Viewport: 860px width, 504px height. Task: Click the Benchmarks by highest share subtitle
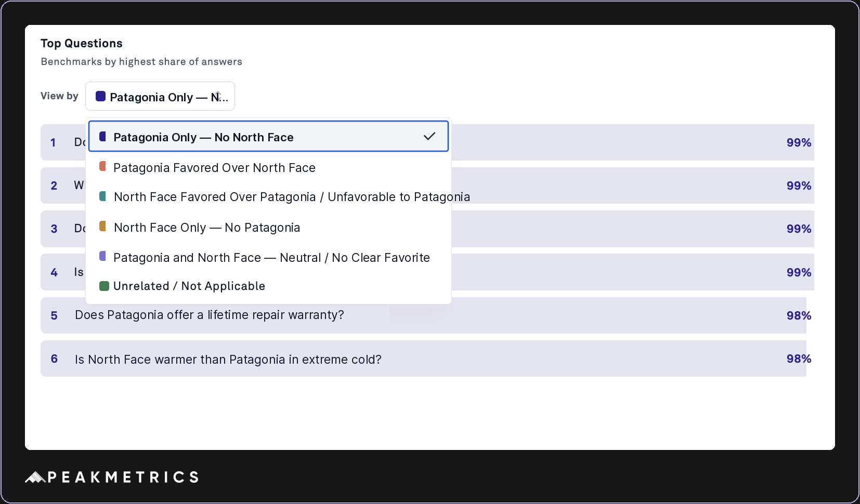141,62
